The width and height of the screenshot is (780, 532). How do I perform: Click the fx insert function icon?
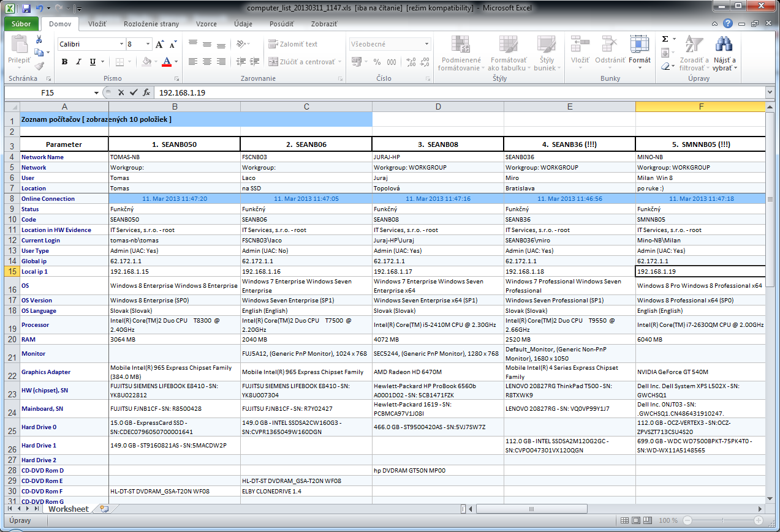pyautogui.click(x=146, y=92)
